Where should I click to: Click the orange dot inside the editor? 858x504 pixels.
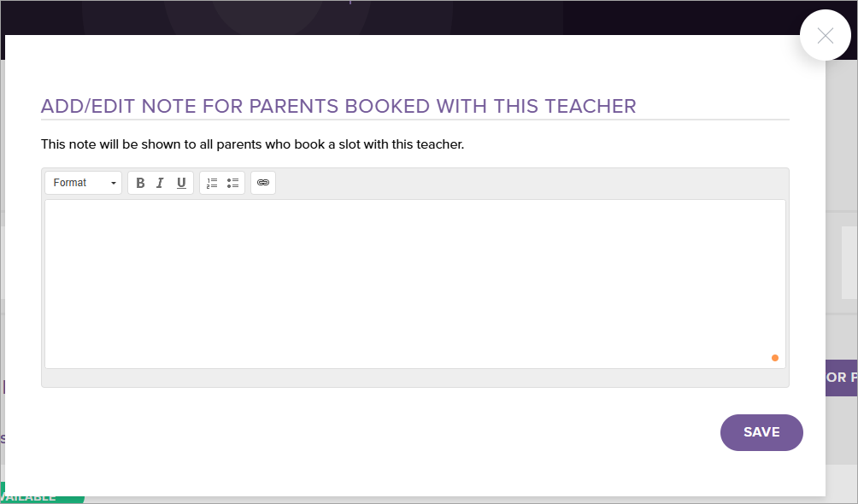pos(775,358)
